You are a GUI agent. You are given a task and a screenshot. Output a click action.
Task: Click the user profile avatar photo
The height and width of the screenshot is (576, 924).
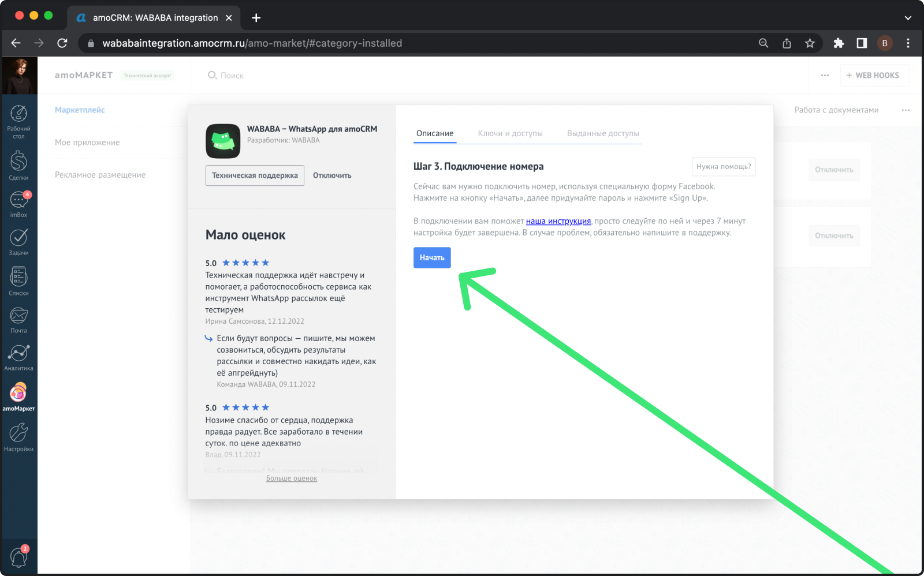pos(20,75)
